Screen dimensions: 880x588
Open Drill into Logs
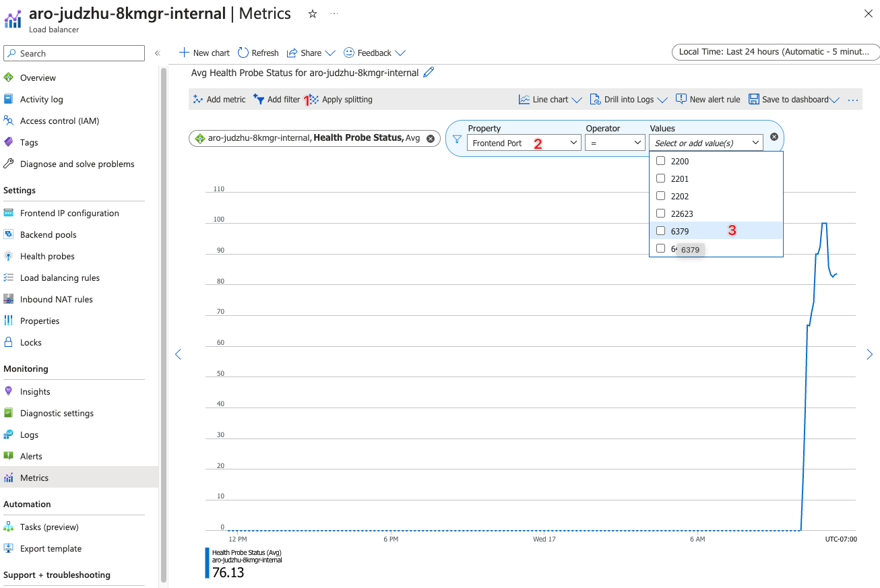tap(627, 99)
